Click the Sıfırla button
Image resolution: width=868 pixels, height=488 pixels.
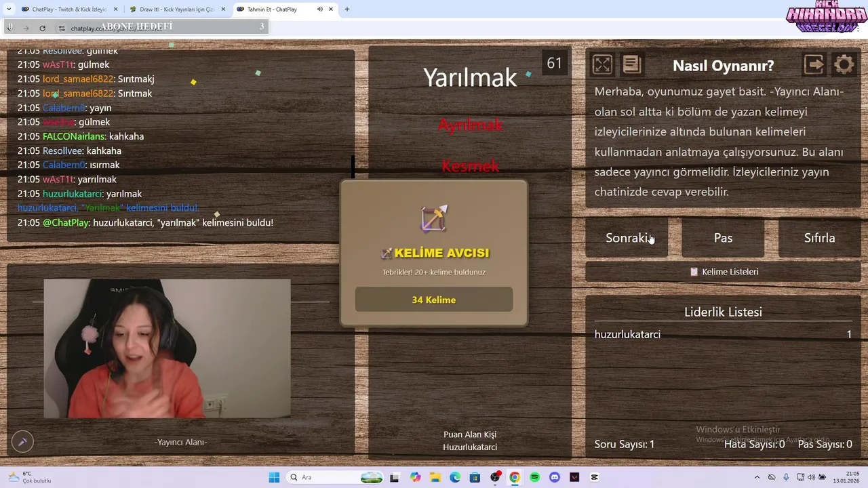coord(819,238)
